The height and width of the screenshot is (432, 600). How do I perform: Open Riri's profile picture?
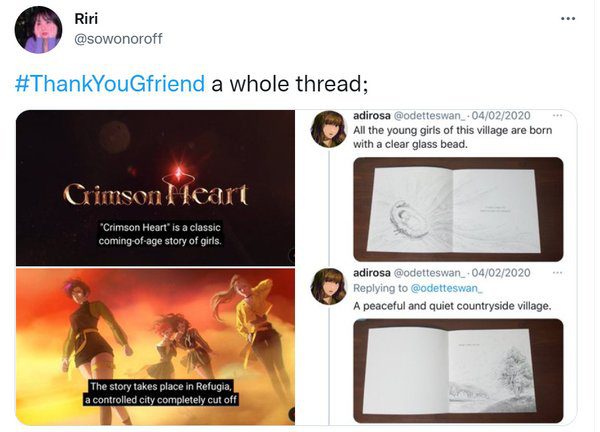click(x=38, y=30)
